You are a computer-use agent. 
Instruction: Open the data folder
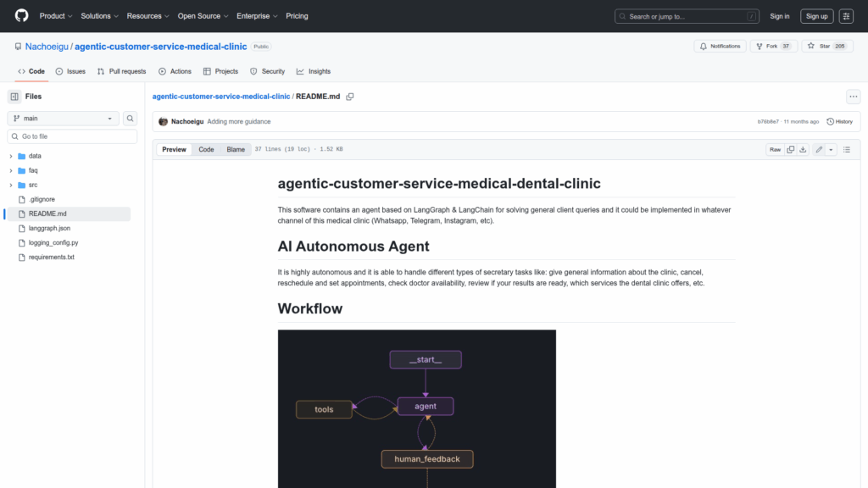click(35, 156)
